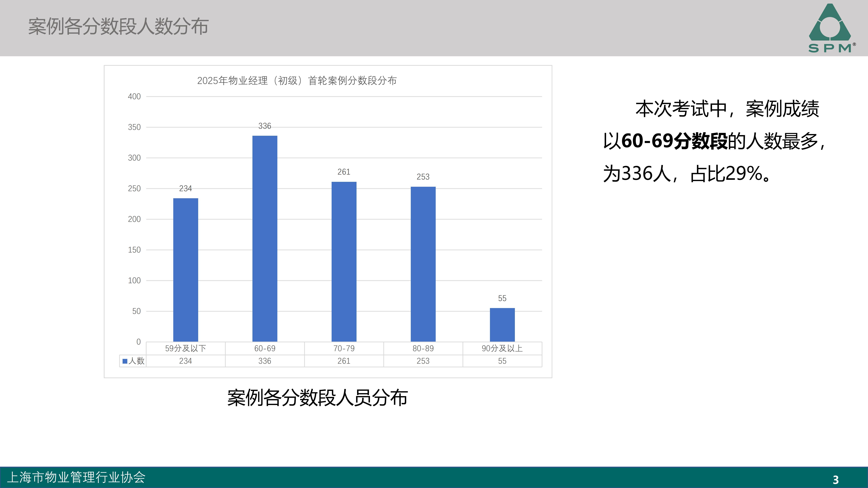The image size is (868, 488).
Task: Click the page number 3
Action: click(x=836, y=480)
